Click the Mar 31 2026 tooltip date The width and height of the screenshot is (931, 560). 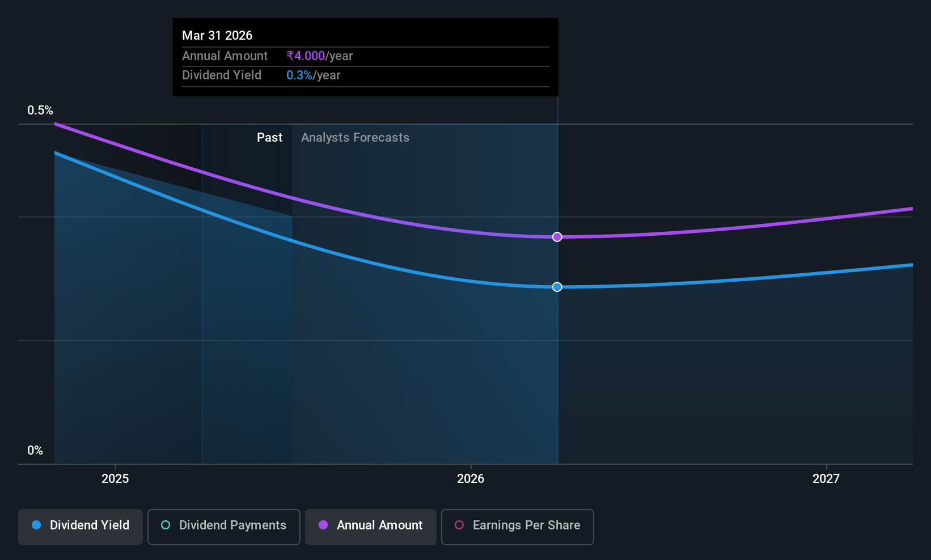[x=217, y=35]
